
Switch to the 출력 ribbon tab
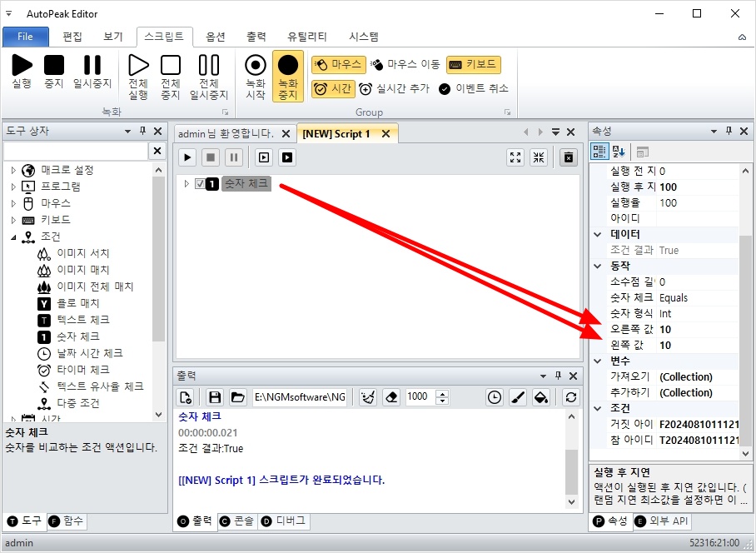pyautogui.click(x=256, y=37)
